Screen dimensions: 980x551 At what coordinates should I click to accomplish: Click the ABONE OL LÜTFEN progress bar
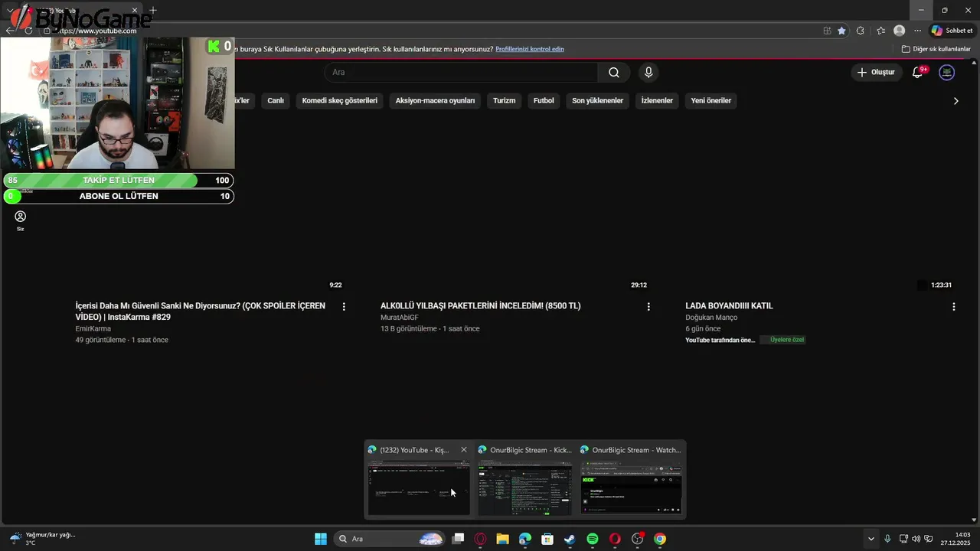pos(119,196)
